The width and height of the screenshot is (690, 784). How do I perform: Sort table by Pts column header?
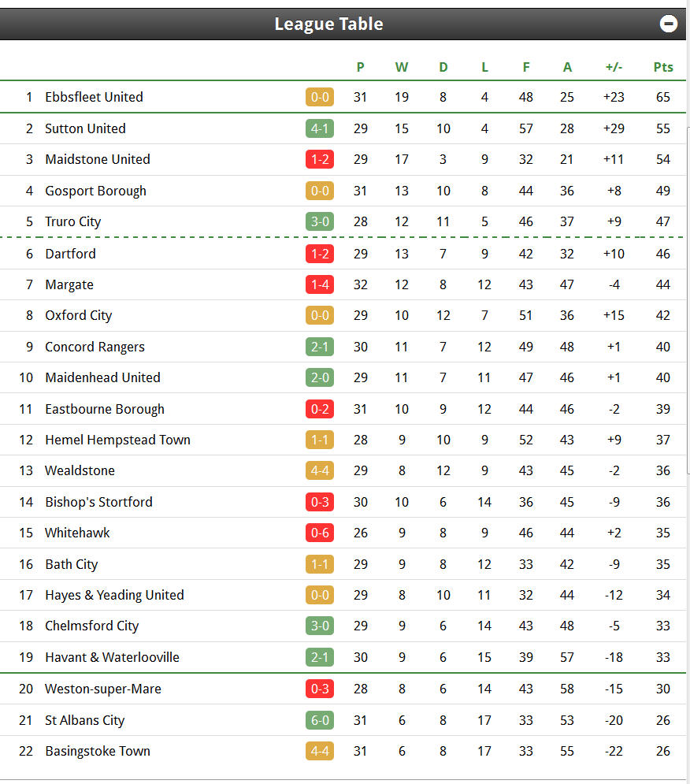coord(663,67)
